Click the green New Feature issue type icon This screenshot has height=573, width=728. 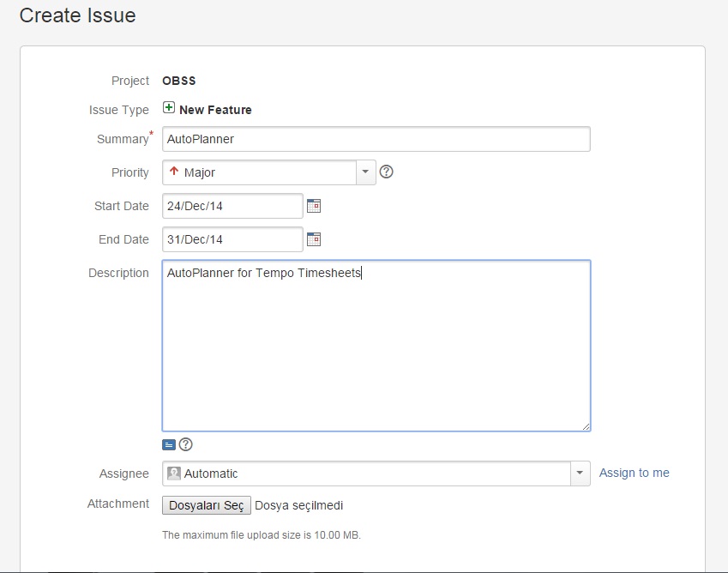[x=169, y=109]
